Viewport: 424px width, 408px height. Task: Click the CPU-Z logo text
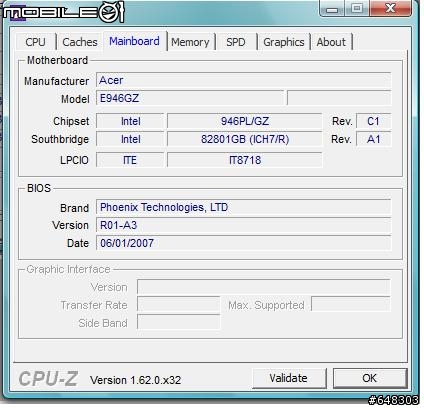coord(48,379)
